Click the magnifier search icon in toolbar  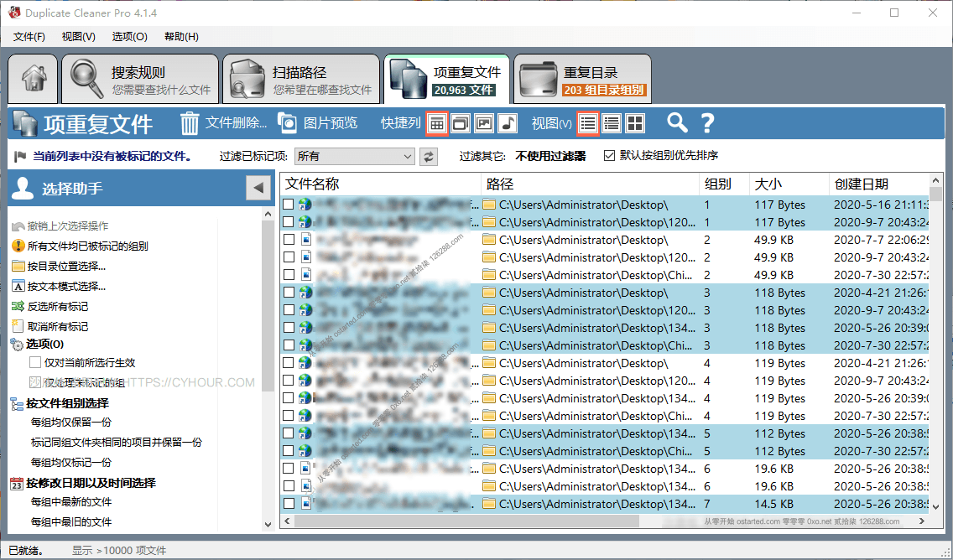pyautogui.click(x=677, y=123)
